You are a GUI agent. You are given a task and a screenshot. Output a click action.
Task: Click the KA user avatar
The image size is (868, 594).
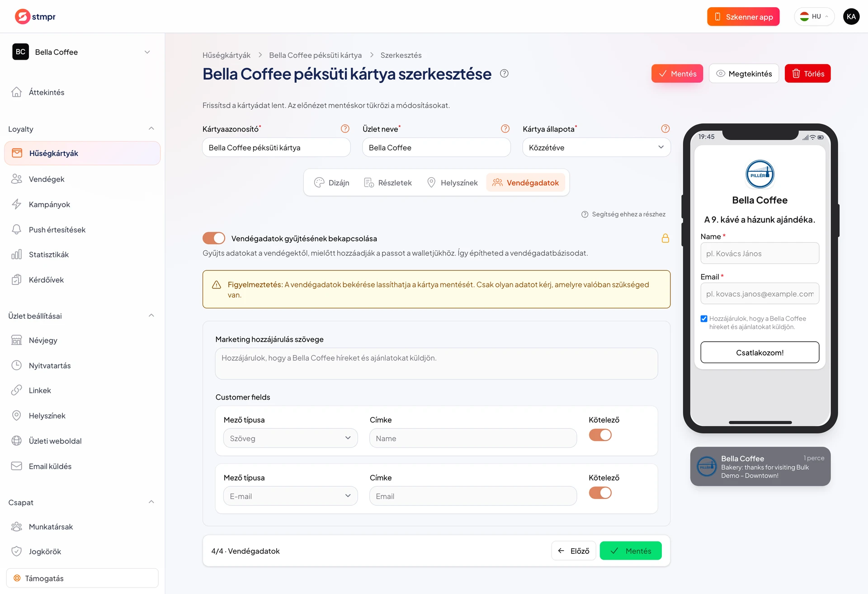click(851, 17)
